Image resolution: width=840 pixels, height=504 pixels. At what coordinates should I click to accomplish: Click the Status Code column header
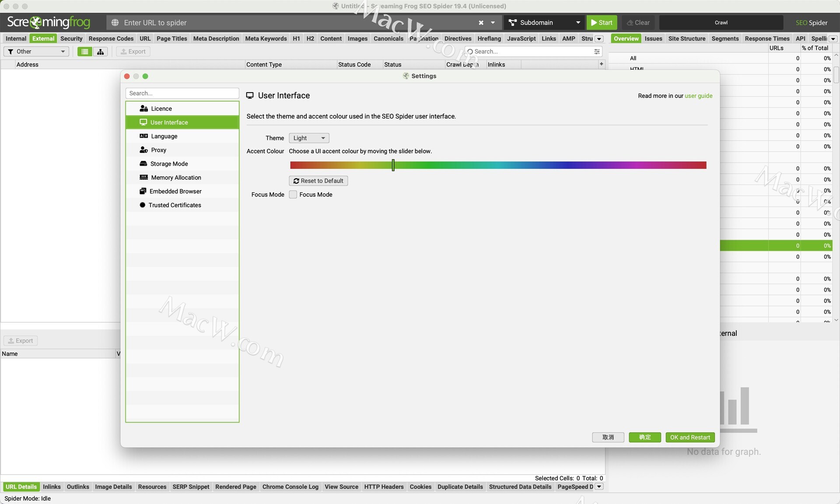(360, 64)
